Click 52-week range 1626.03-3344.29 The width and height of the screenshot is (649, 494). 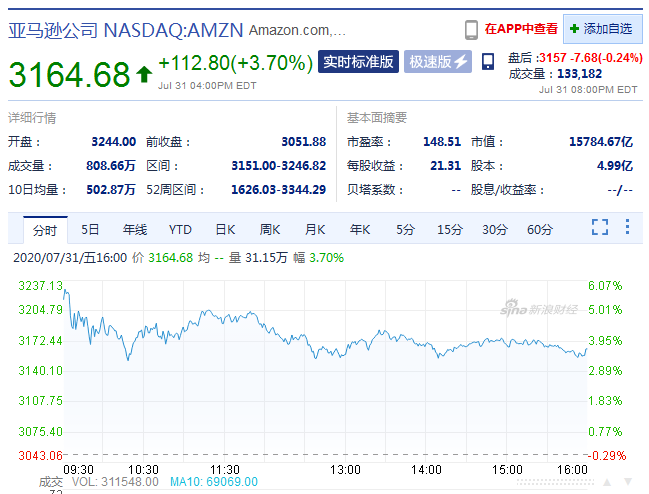click(x=279, y=190)
